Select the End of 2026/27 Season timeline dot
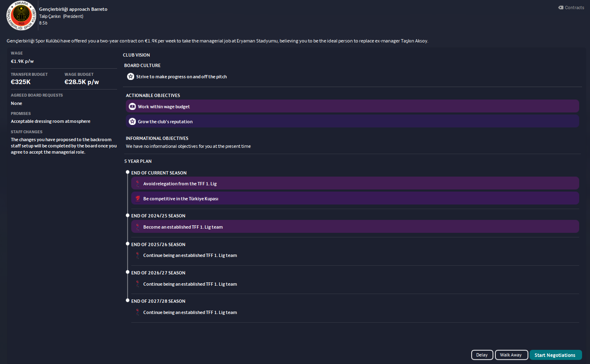Screen dimensions: 590x364 (x=127, y=272)
